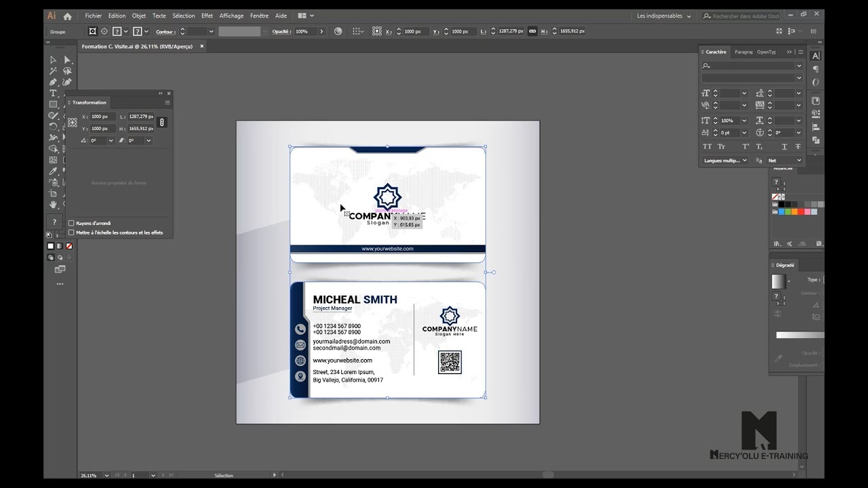The width and height of the screenshot is (868, 488).
Task: Select the Shape Builder tool
Action: 53,148
